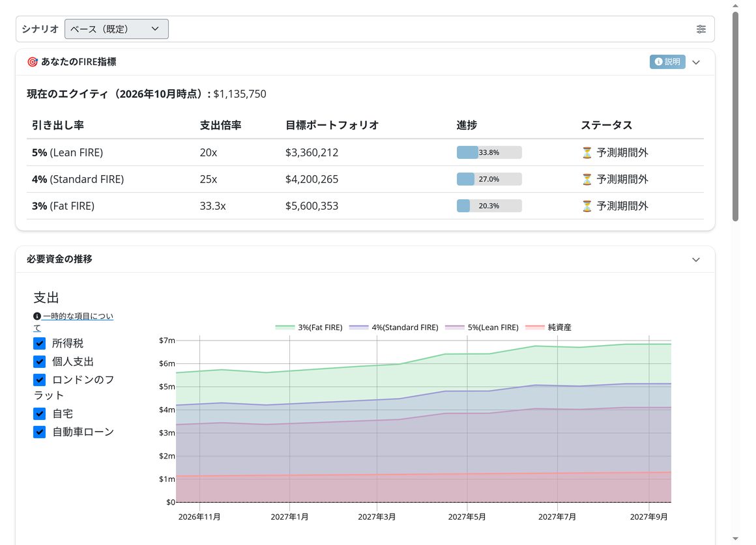The height and width of the screenshot is (545, 756).
Task: Click the hourglass icon in the 3% Fat FIRE row
Action: (587, 206)
